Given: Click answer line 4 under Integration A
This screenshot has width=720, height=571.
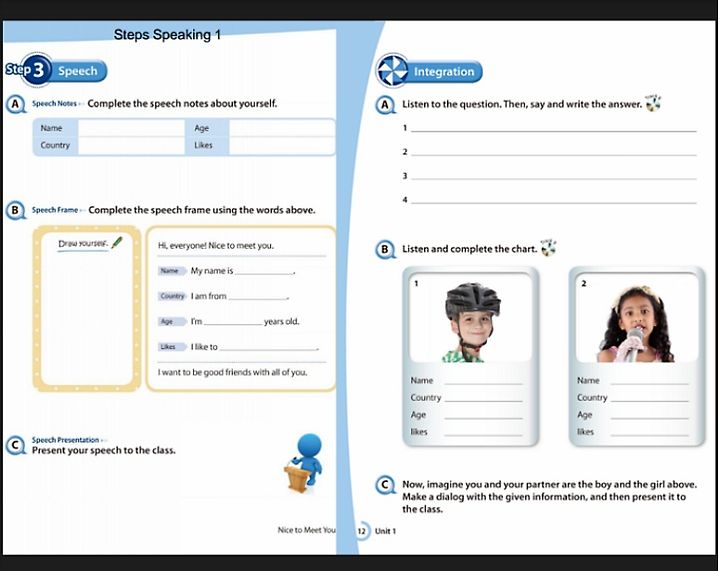Looking at the screenshot, I should point(554,200).
